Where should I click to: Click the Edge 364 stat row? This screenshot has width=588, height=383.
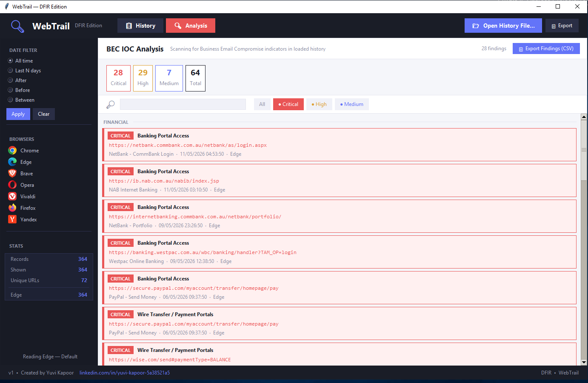point(49,295)
